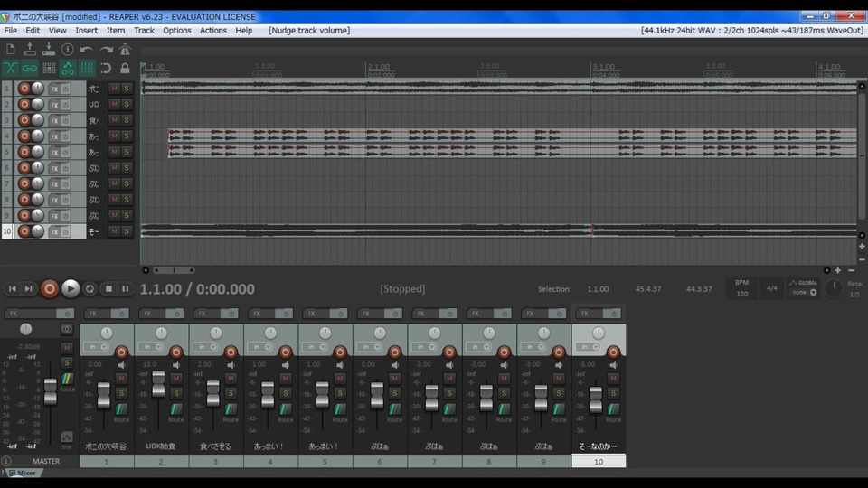Toggle the auto-crossfade toolbar icon

point(11,68)
